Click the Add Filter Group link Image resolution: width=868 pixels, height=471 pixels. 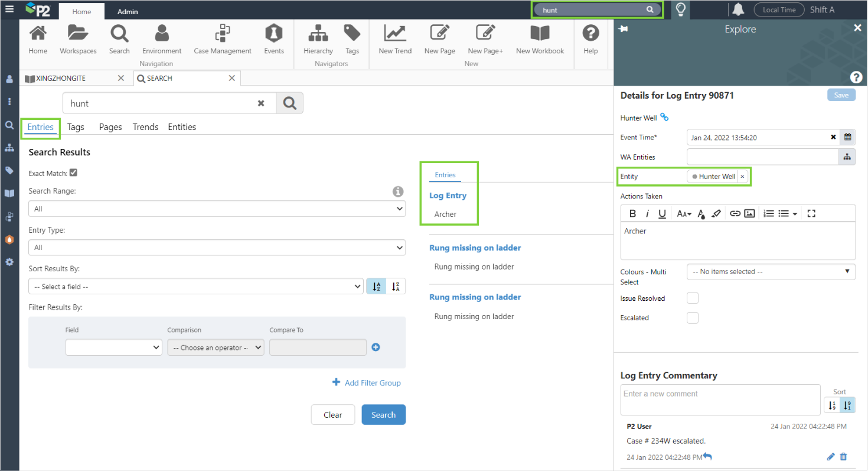[x=367, y=383]
